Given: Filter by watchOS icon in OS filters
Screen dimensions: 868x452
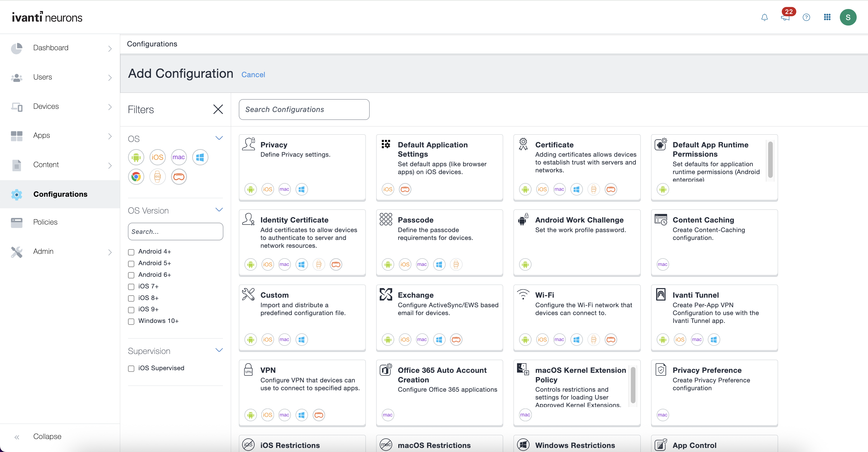Looking at the screenshot, I should pyautogui.click(x=157, y=176).
